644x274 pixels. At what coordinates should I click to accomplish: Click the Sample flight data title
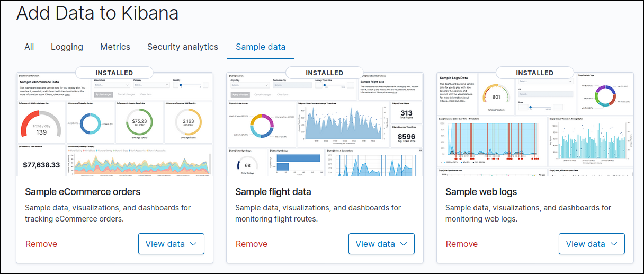tap(273, 191)
